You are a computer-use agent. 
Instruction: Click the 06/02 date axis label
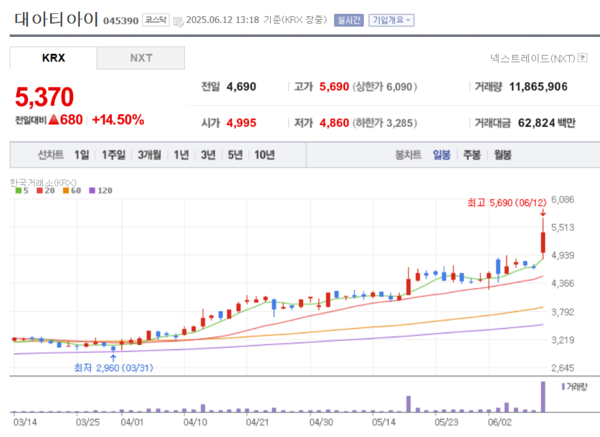pyautogui.click(x=499, y=422)
